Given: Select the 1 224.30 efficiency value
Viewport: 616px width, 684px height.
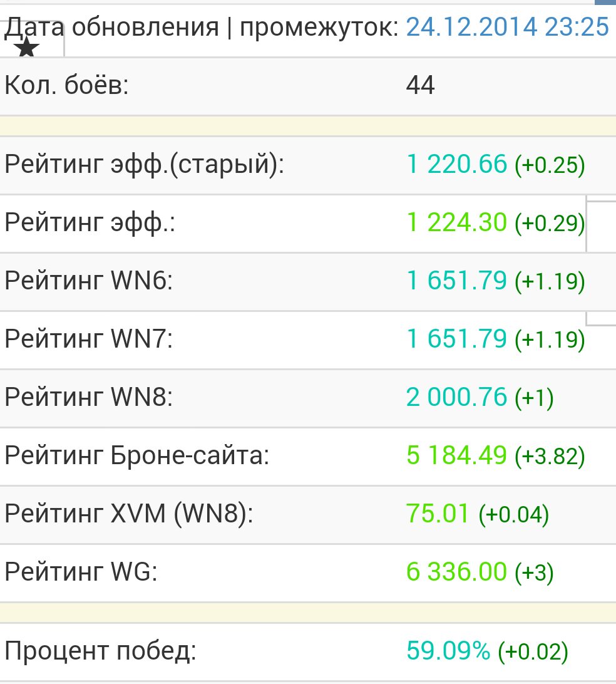Looking at the screenshot, I should 456,223.
